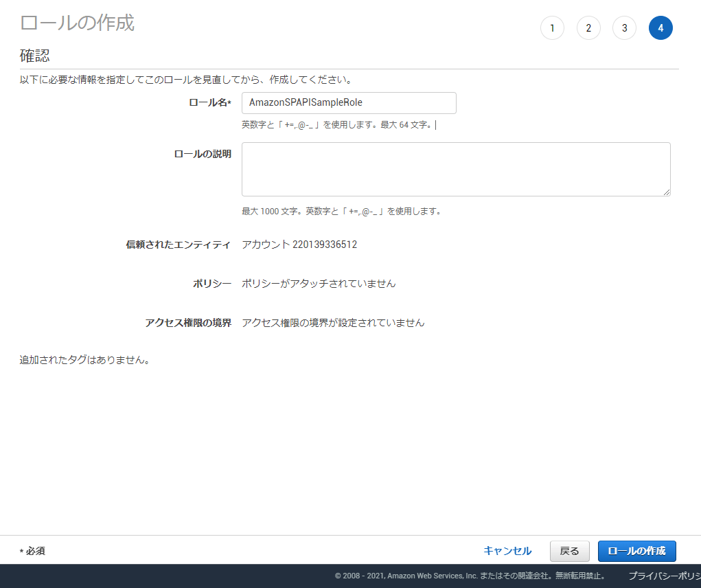Select the trusted account number 220139336512
Viewport: 701px width, 588px height.
(325, 245)
